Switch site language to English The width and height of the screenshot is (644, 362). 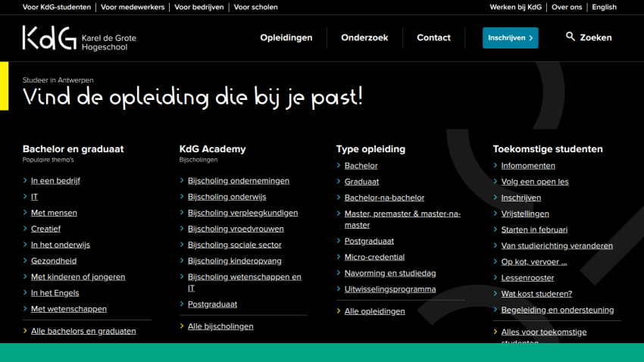coord(604,7)
